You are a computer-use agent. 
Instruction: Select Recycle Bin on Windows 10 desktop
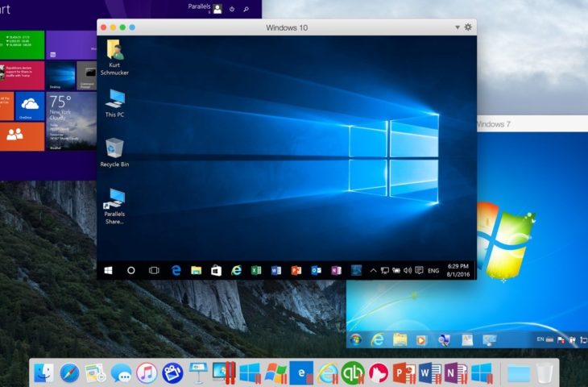point(114,152)
